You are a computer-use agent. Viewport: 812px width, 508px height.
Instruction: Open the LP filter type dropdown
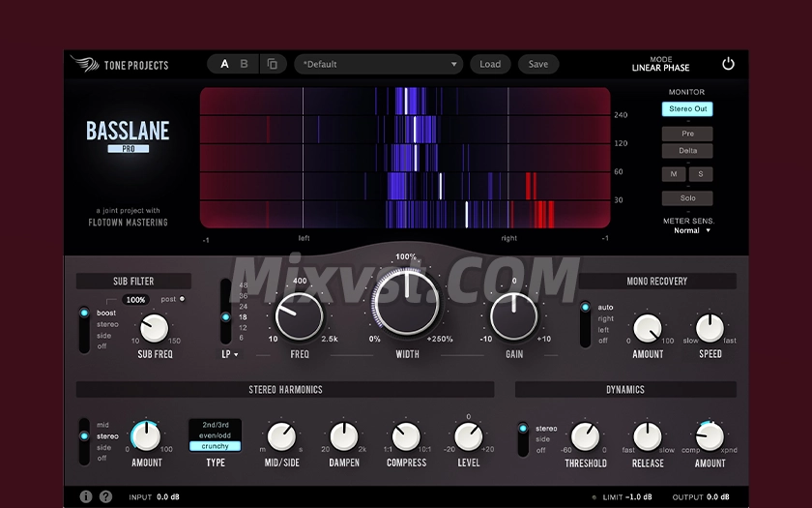(x=229, y=354)
